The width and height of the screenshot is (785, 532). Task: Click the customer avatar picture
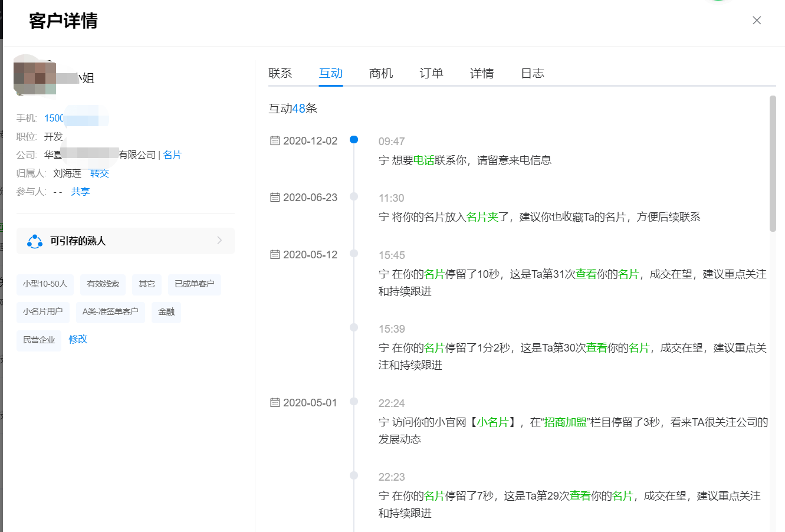pos(35,75)
